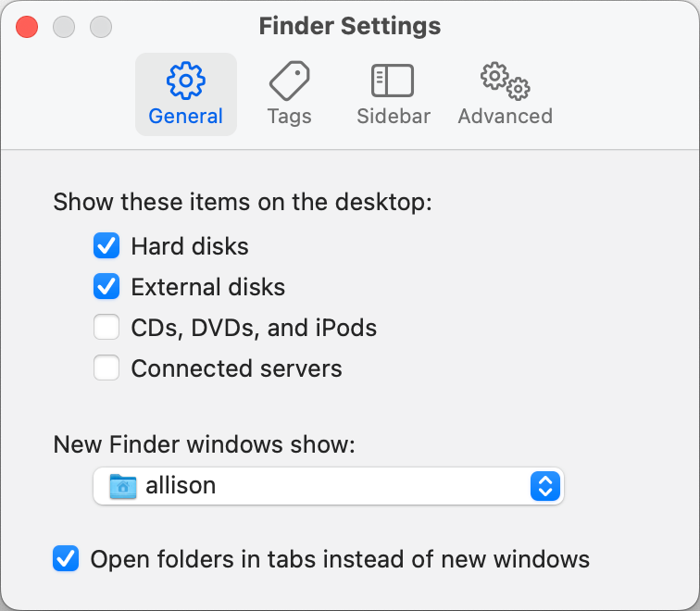Select the Advanced tab label
The width and height of the screenshot is (700, 611).
[x=505, y=117]
